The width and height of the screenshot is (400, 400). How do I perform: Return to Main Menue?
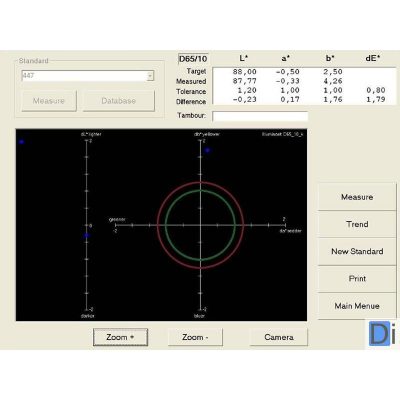357,306
